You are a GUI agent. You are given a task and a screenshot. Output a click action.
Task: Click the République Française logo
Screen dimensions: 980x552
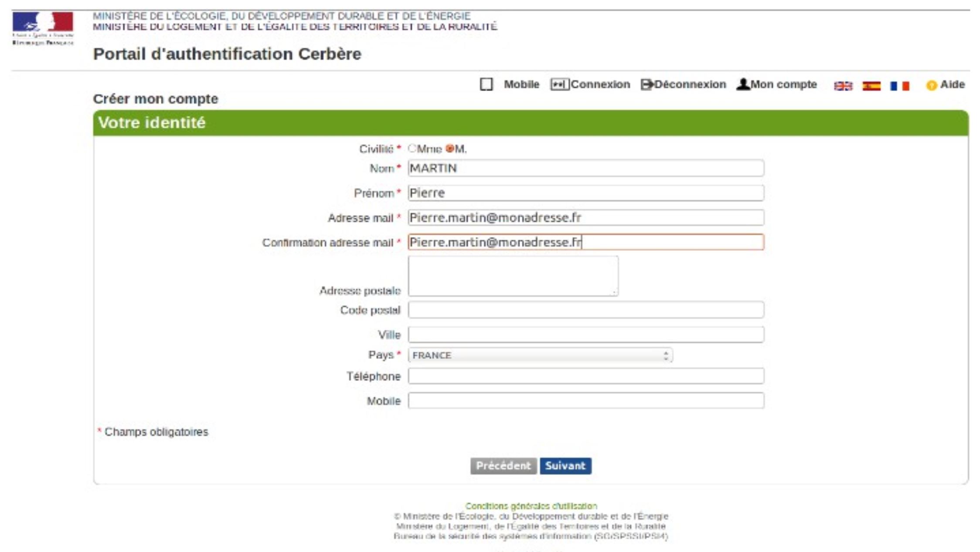(x=43, y=28)
